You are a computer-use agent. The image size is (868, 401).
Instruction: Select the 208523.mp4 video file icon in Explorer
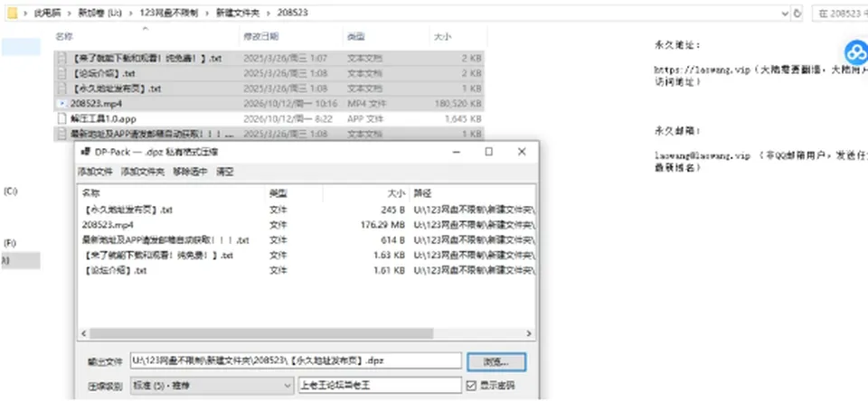coord(62,104)
